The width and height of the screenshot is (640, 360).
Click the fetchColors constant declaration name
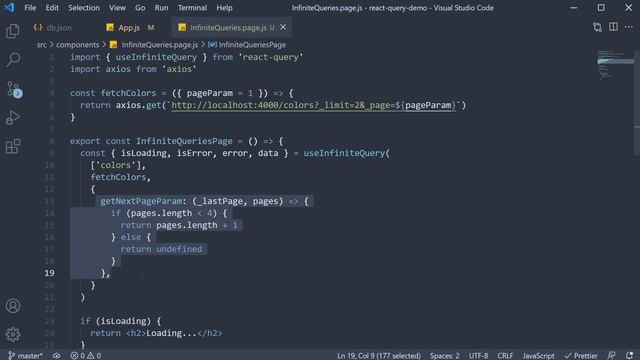(x=128, y=93)
